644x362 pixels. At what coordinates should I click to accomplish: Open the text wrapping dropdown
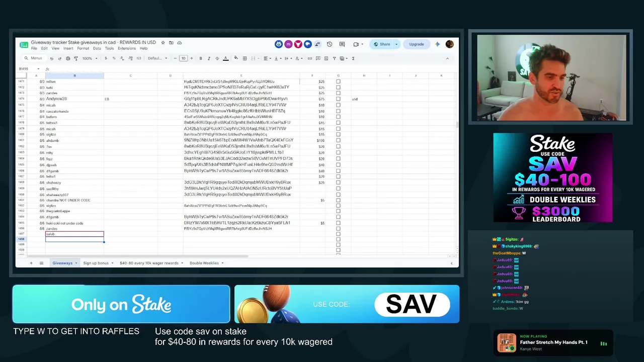coord(288,58)
